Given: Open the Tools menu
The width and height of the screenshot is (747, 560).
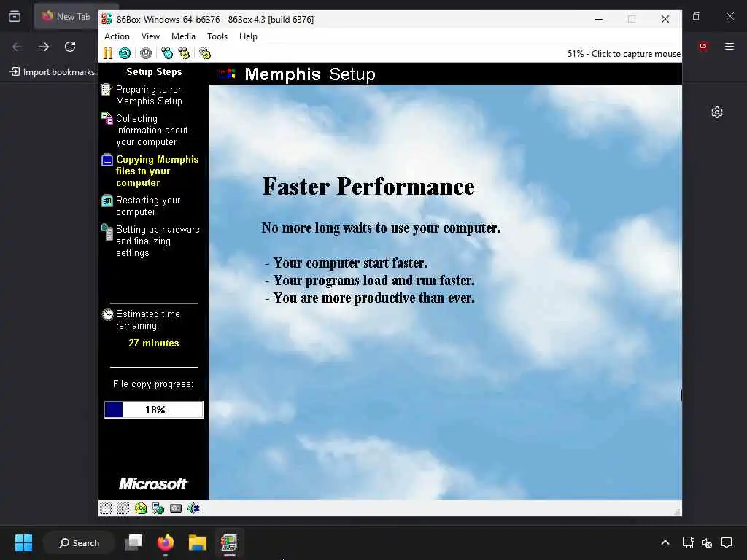Looking at the screenshot, I should (x=217, y=36).
